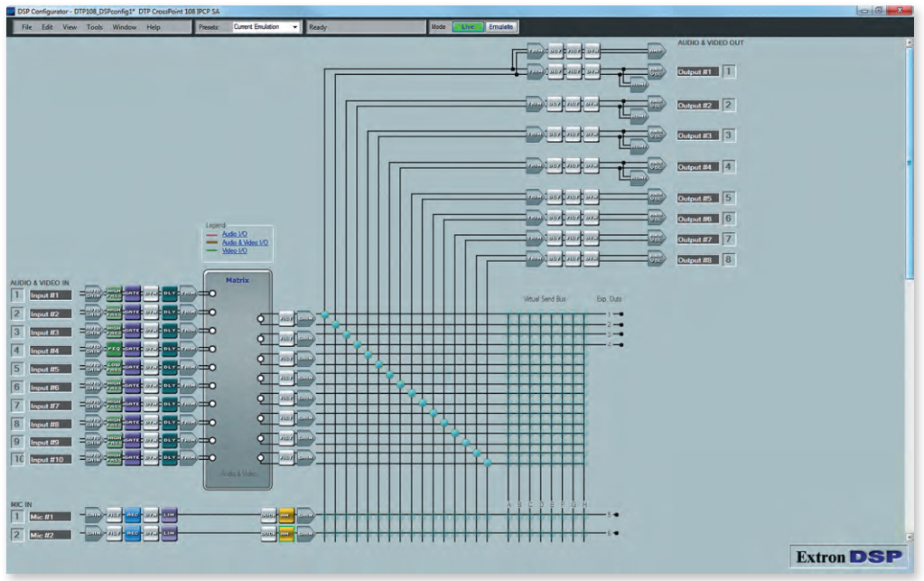Open the Auto Gain block on Input #1
This screenshot has height=581, width=924.
coord(93,293)
